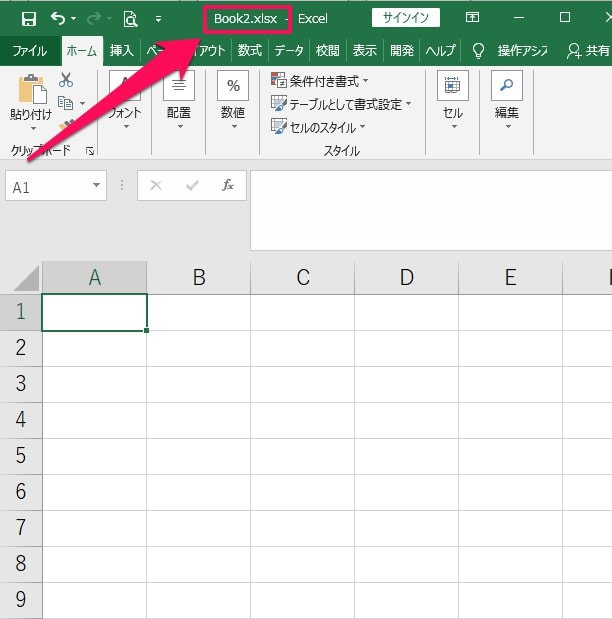This screenshot has height=619, width=612.
Task: Select column B header
Action: pyautogui.click(x=199, y=277)
